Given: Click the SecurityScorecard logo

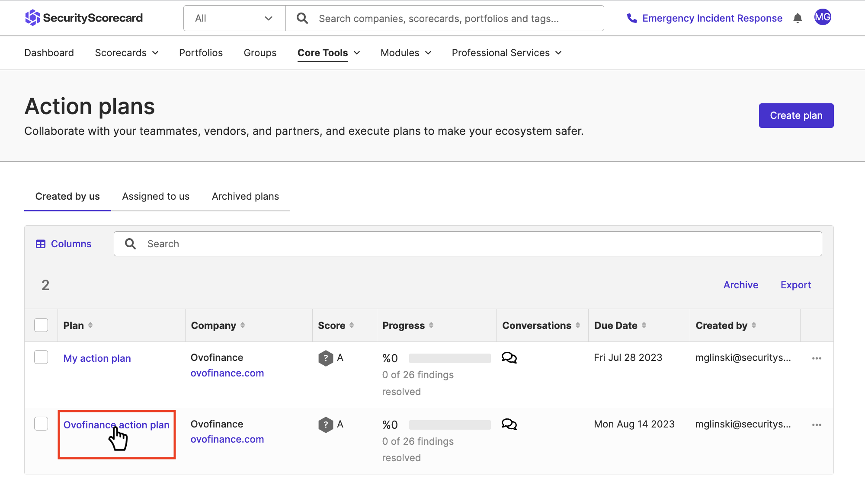Looking at the screenshot, I should click(84, 18).
